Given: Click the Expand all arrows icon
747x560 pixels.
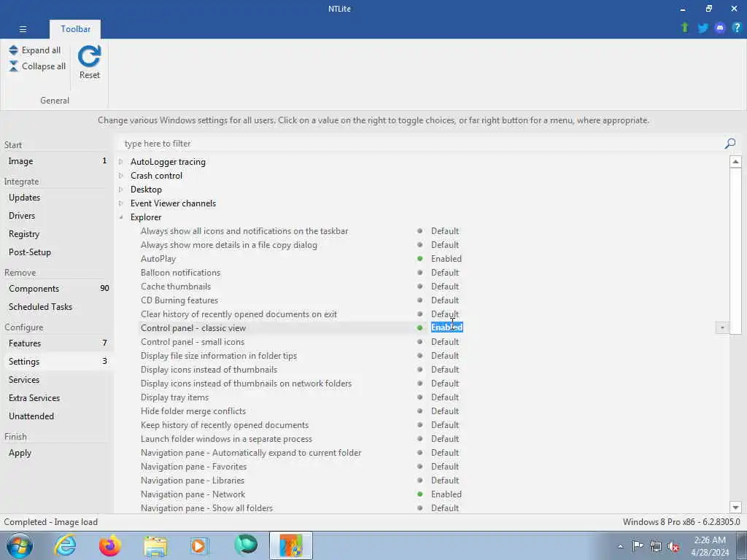Looking at the screenshot, I should [x=13, y=50].
